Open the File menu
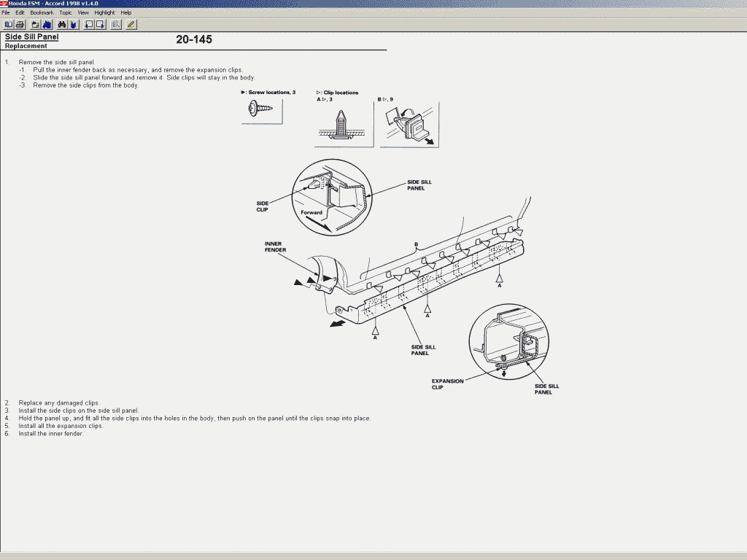 tap(6, 12)
